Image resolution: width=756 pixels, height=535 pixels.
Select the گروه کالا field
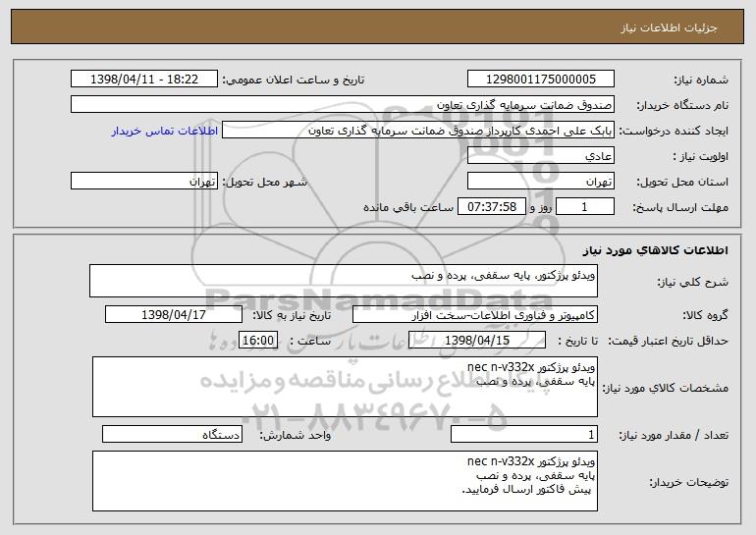pos(475,315)
